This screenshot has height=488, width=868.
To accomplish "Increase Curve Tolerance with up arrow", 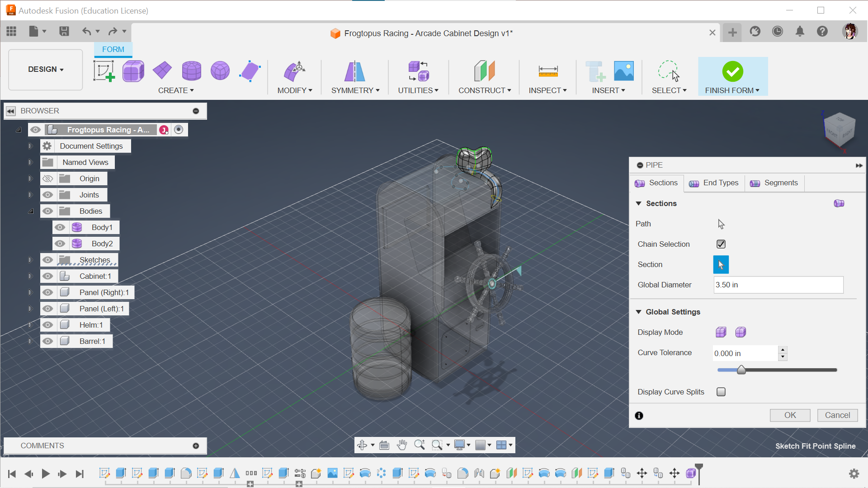I will [x=783, y=350].
